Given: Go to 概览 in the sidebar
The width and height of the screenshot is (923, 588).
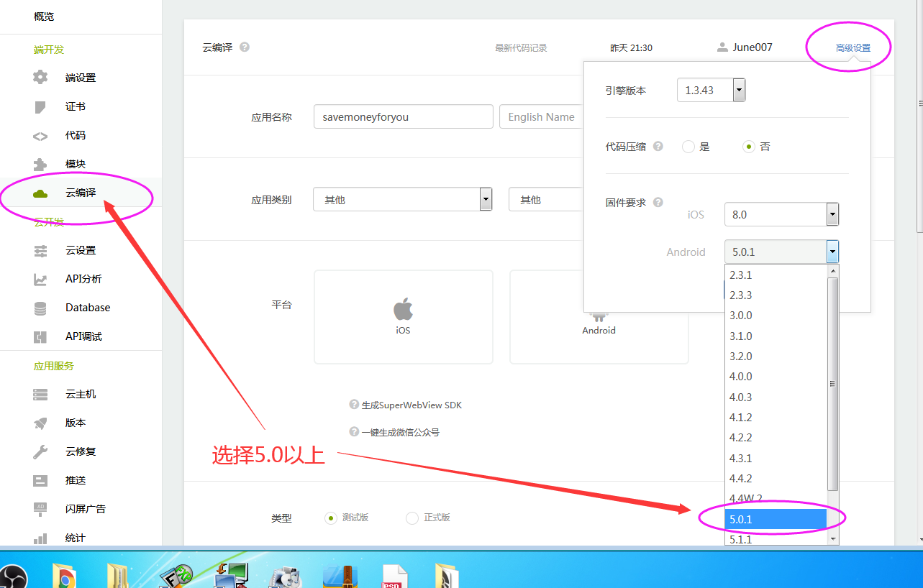Looking at the screenshot, I should tap(44, 17).
